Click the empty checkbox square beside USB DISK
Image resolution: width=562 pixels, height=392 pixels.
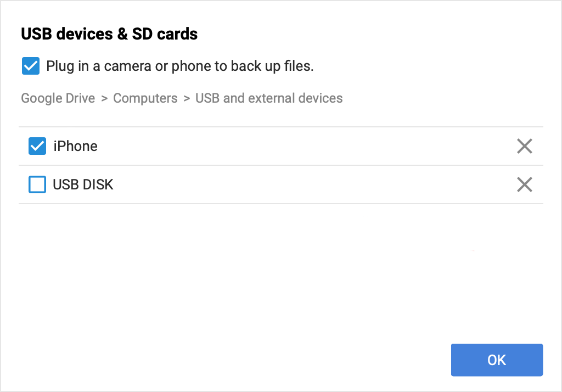pyautogui.click(x=37, y=184)
